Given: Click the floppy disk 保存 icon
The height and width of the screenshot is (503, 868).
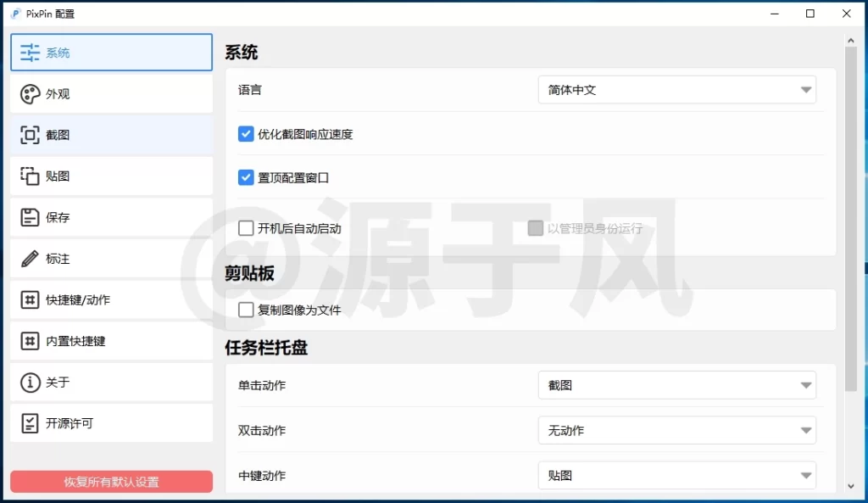Looking at the screenshot, I should point(31,217).
